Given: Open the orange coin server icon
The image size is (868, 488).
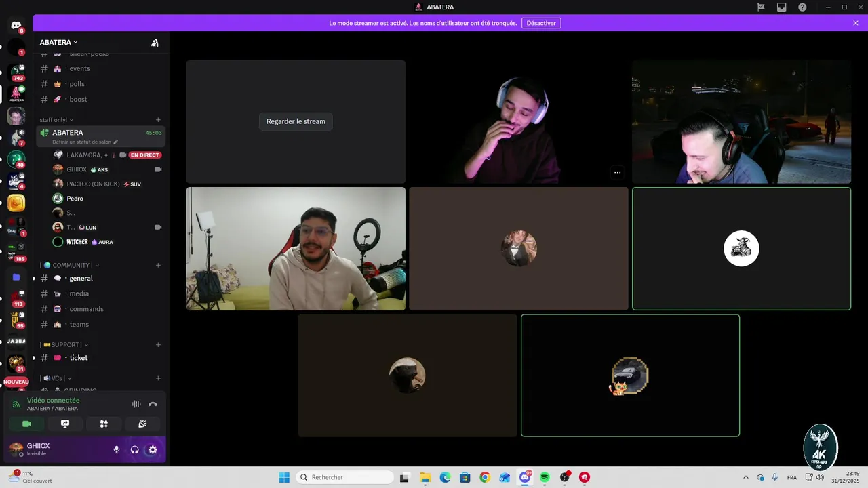Looking at the screenshot, I should coord(16,203).
